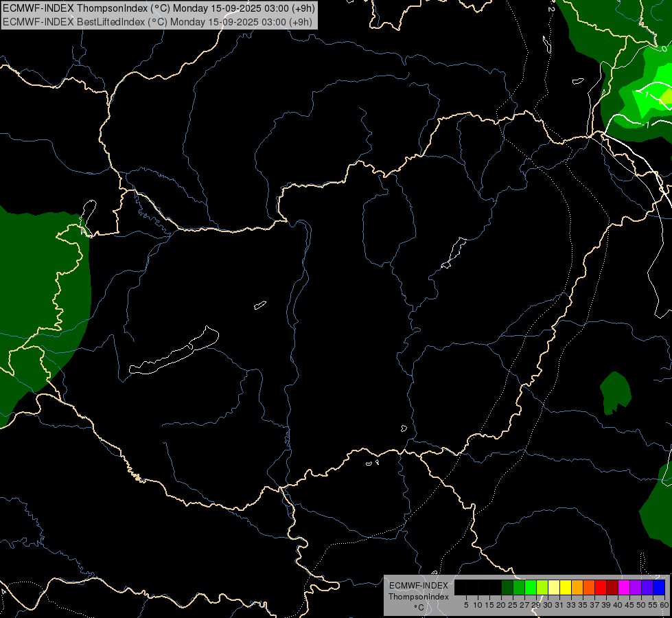Click the legend tick value 20
Image resolution: width=672 pixels, height=618 pixels.
point(502,605)
